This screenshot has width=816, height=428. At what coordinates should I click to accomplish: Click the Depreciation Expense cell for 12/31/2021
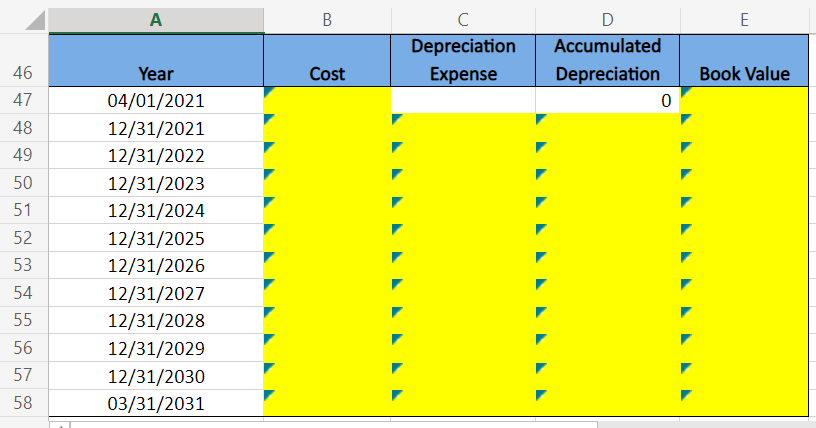pyautogui.click(x=463, y=128)
